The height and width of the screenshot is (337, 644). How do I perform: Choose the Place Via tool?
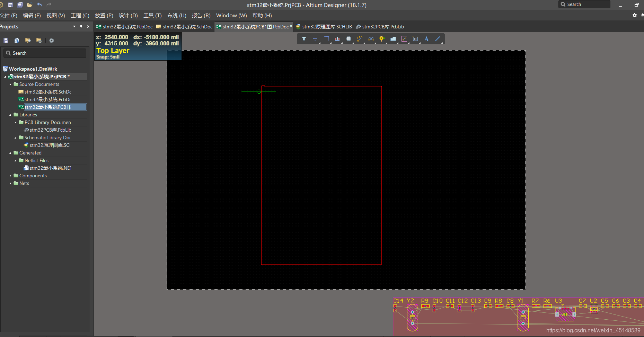coord(382,39)
